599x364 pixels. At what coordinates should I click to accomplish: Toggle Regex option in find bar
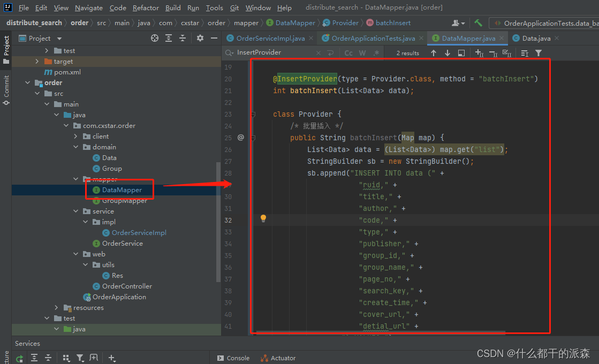pos(376,52)
